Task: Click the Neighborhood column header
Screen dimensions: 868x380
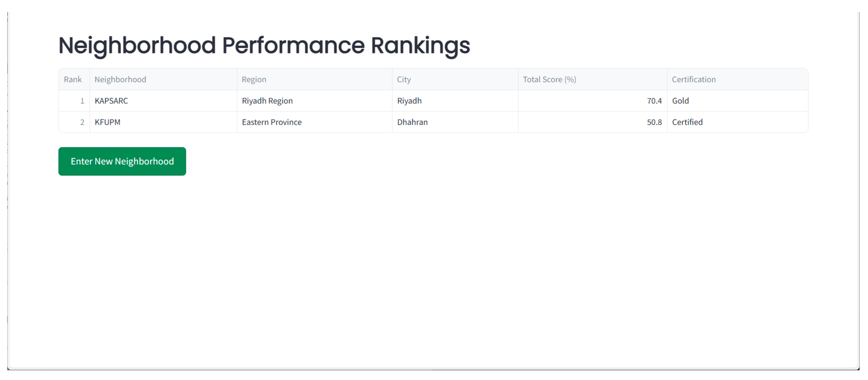Action: [x=120, y=80]
